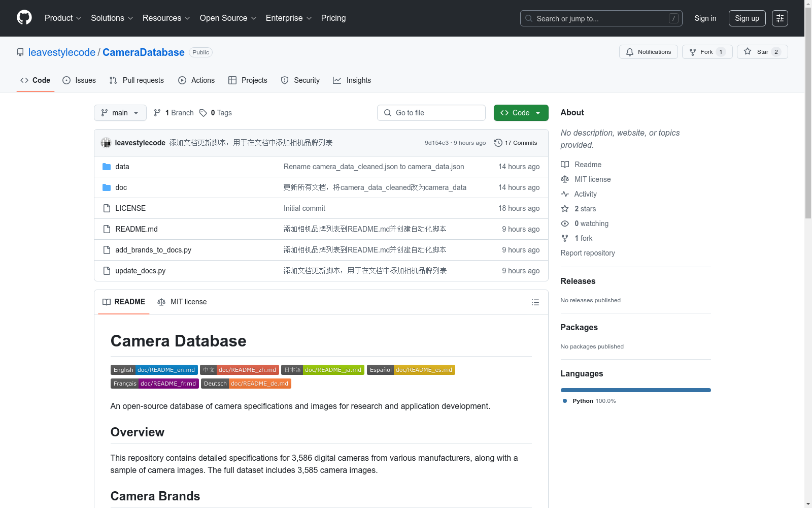The width and height of the screenshot is (812, 508).
Task: Switch to the Actions tab
Action: point(196,80)
